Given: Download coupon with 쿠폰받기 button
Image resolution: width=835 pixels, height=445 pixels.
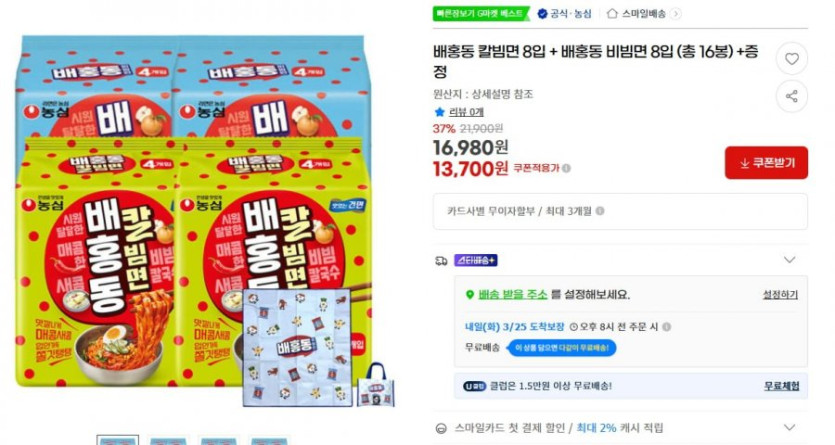Looking at the screenshot, I should coord(766,163).
